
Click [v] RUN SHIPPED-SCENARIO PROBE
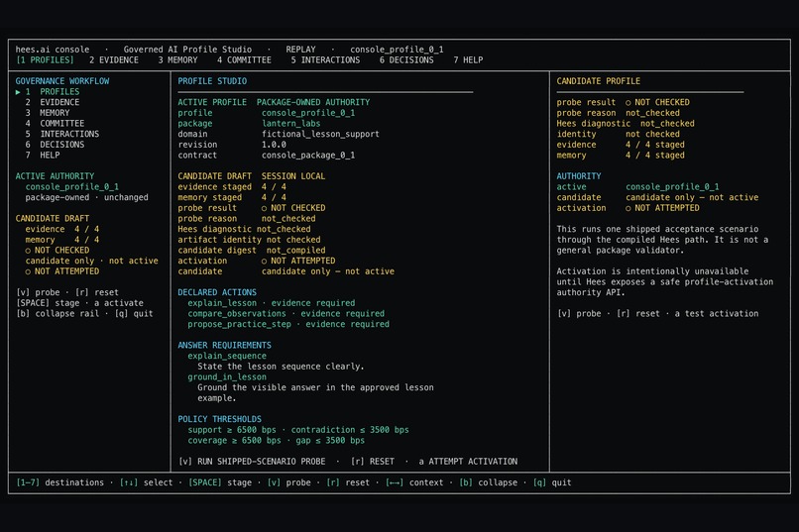click(x=252, y=462)
